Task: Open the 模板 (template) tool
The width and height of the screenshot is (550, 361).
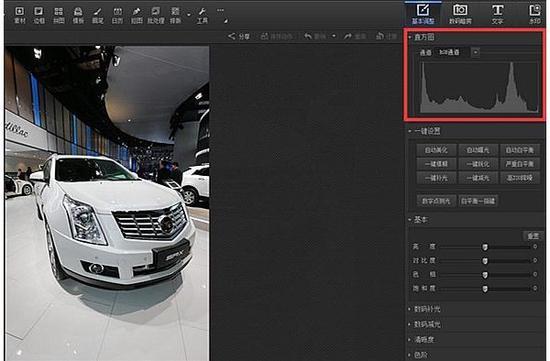Action: pos(78,15)
